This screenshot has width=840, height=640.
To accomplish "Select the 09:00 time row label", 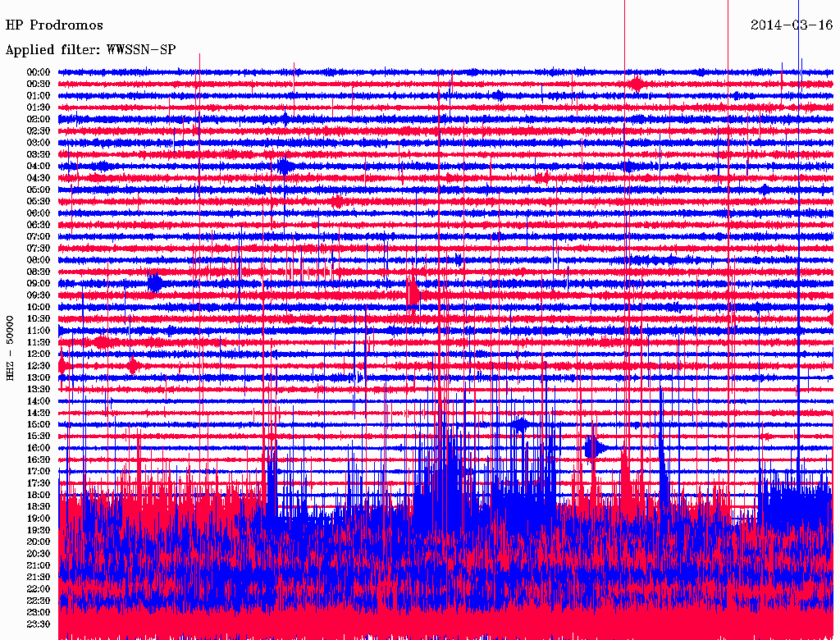I will [x=39, y=284].
